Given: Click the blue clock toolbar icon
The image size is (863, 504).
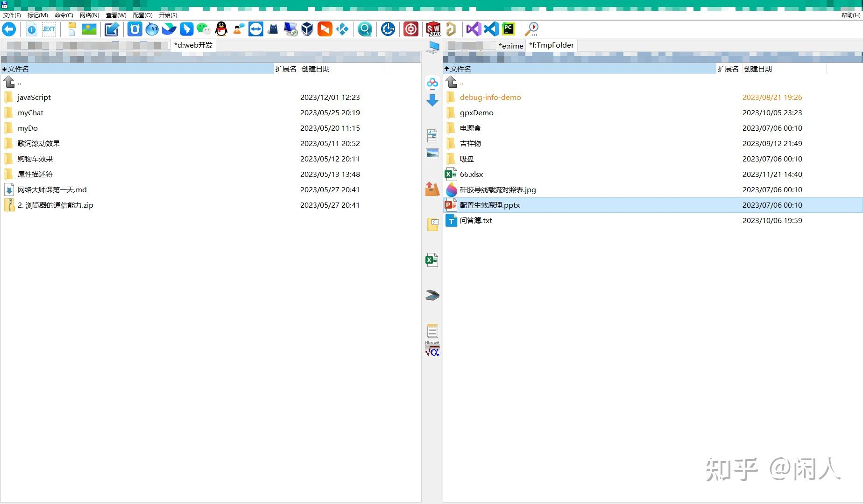Looking at the screenshot, I should pyautogui.click(x=388, y=29).
